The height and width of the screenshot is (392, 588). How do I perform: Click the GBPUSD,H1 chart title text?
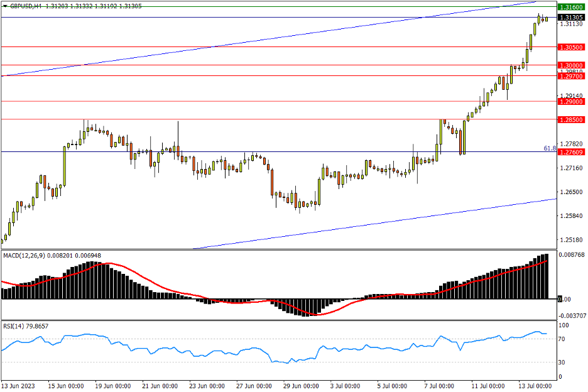point(26,5)
